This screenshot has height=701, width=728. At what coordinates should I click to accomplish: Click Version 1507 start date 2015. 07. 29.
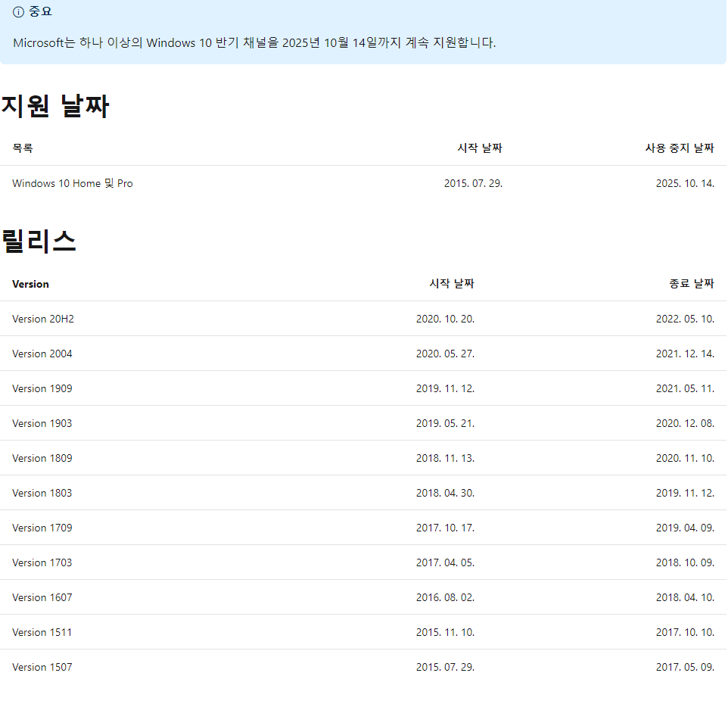coord(445,668)
